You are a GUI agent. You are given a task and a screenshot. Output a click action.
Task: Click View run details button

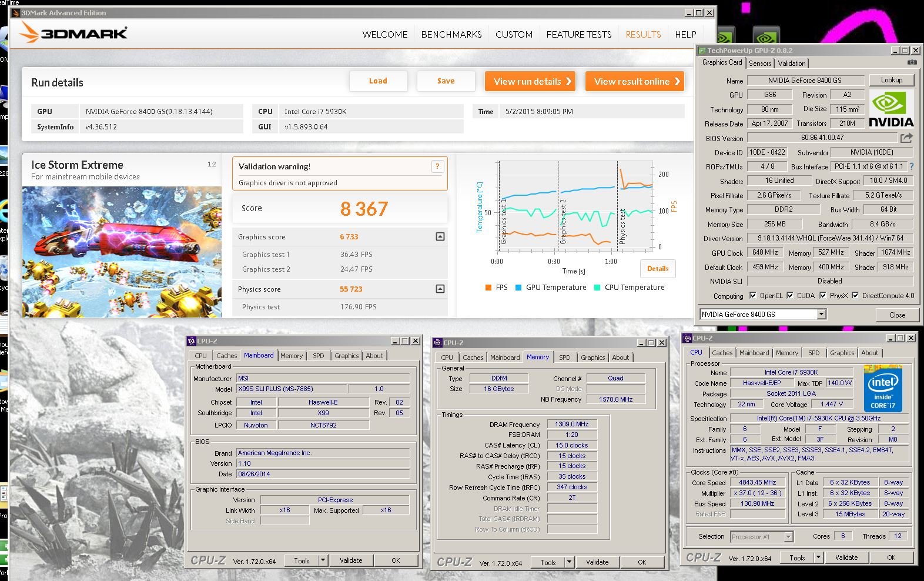click(530, 81)
